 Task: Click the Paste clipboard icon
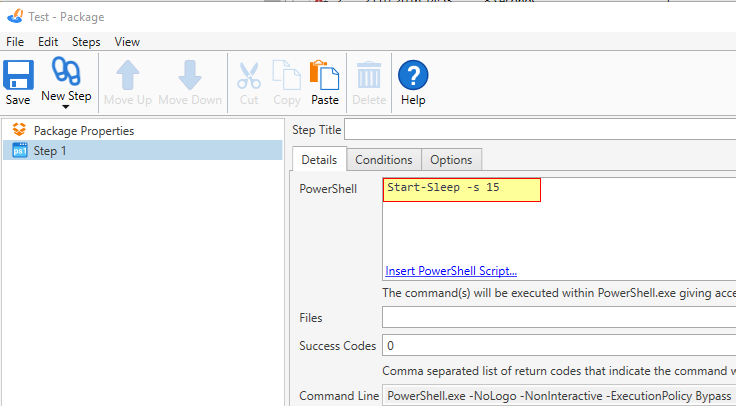[x=325, y=75]
